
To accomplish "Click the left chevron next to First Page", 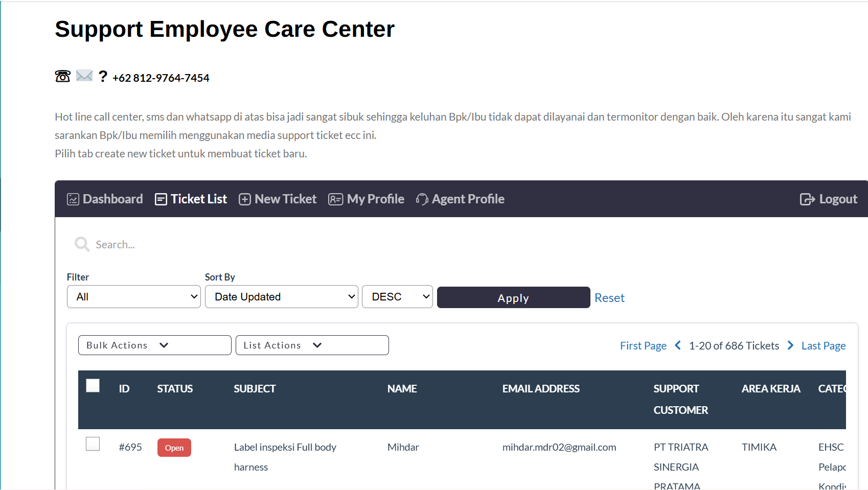I will (677, 345).
